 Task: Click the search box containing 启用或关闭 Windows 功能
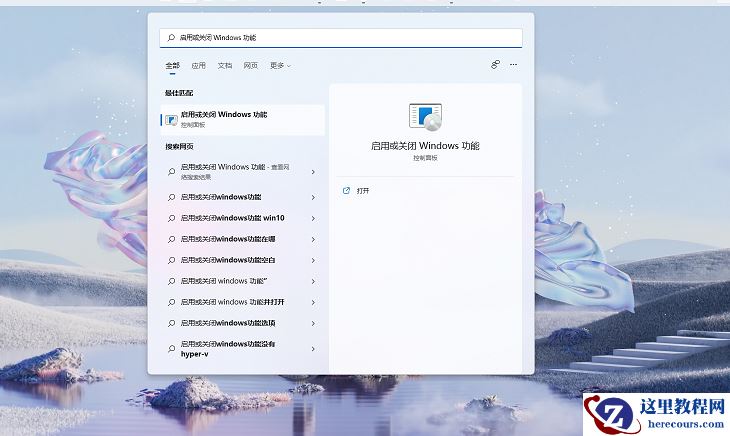point(341,38)
